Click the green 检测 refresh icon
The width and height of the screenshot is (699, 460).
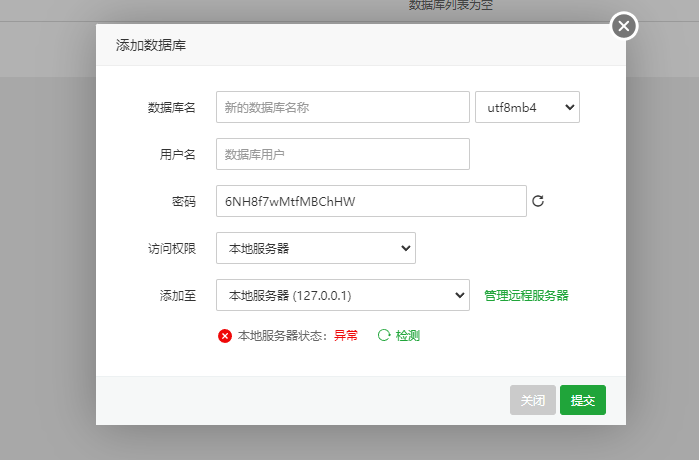(384, 335)
